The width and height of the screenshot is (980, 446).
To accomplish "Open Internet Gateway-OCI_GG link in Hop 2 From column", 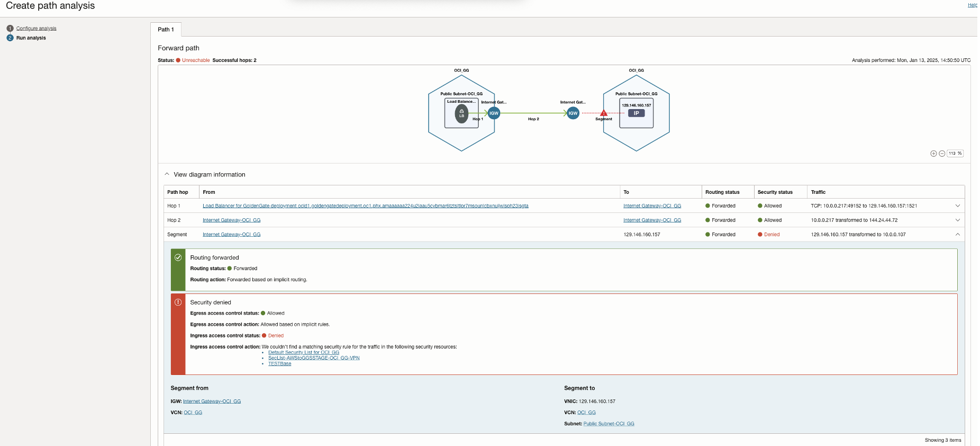I will tap(232, 220).
